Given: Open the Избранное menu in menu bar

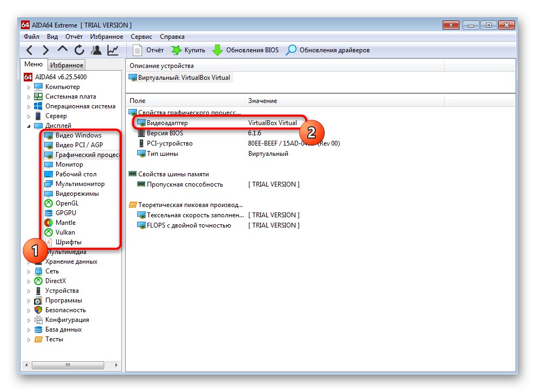Looking at the screenshot, I should 106,37.
